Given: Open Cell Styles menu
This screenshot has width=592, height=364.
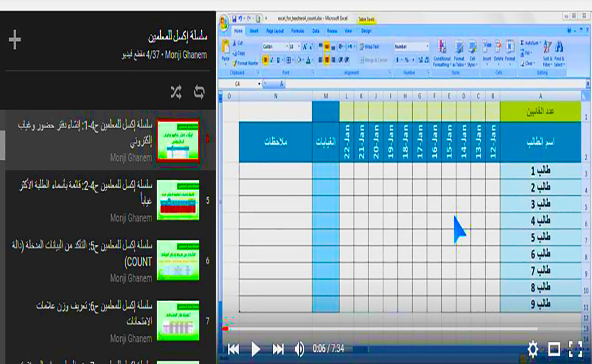Looking at the screenshot, I should (x=473, y=54).
